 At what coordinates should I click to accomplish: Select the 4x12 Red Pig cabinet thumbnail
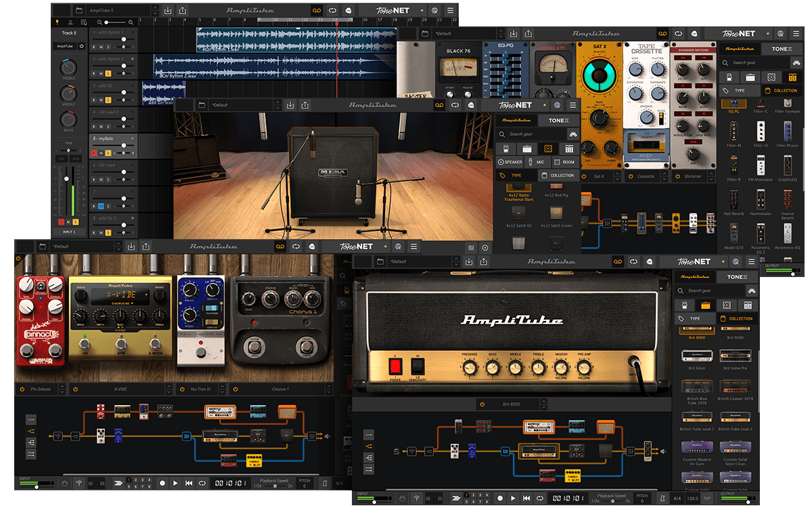(x=556, y=186)
